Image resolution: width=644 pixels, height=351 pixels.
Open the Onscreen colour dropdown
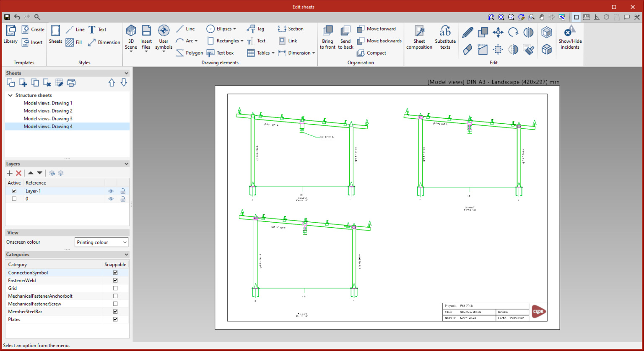coord(101,242)
